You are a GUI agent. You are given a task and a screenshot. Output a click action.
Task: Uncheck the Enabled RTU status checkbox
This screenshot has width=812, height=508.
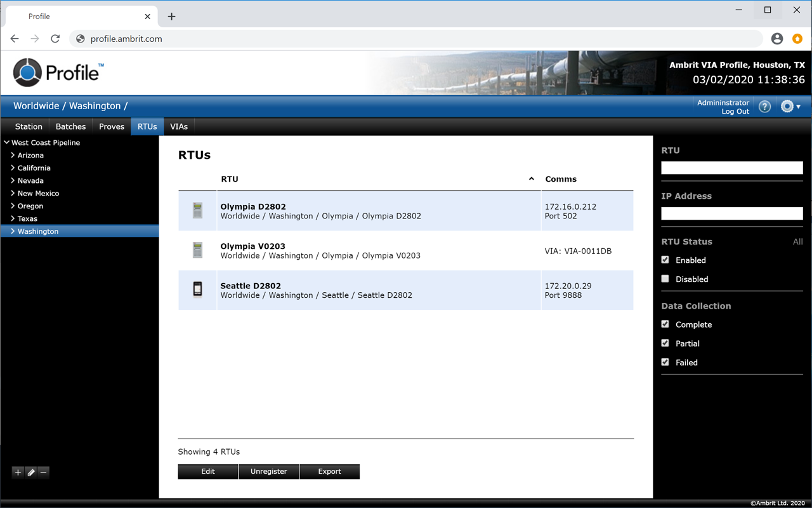[x=665, y=260]
